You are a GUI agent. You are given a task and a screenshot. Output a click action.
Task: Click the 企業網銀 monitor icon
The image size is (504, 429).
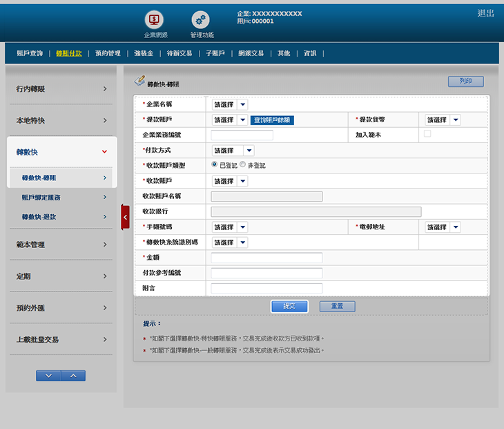tap(154, 20)
